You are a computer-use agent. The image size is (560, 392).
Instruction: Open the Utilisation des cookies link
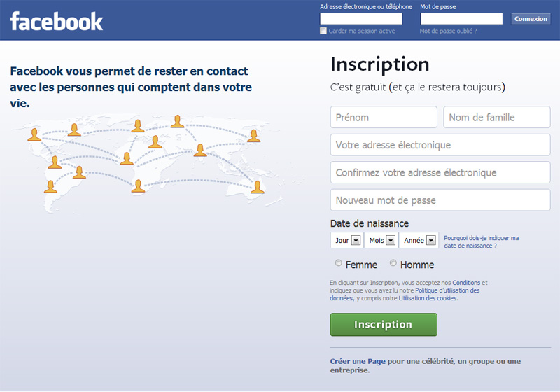click(428, 298)
